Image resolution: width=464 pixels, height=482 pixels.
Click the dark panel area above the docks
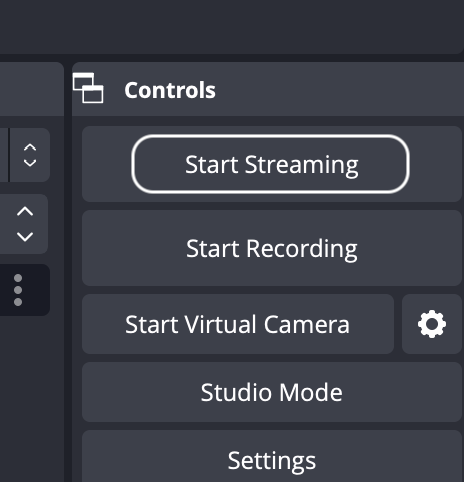click(232, 25)
